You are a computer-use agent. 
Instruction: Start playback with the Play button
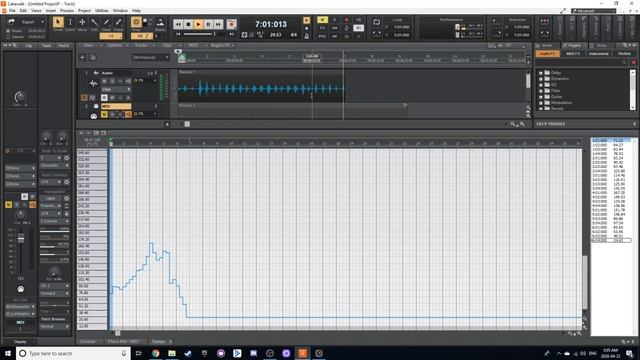pyautogui.click(x=198, y=24)
